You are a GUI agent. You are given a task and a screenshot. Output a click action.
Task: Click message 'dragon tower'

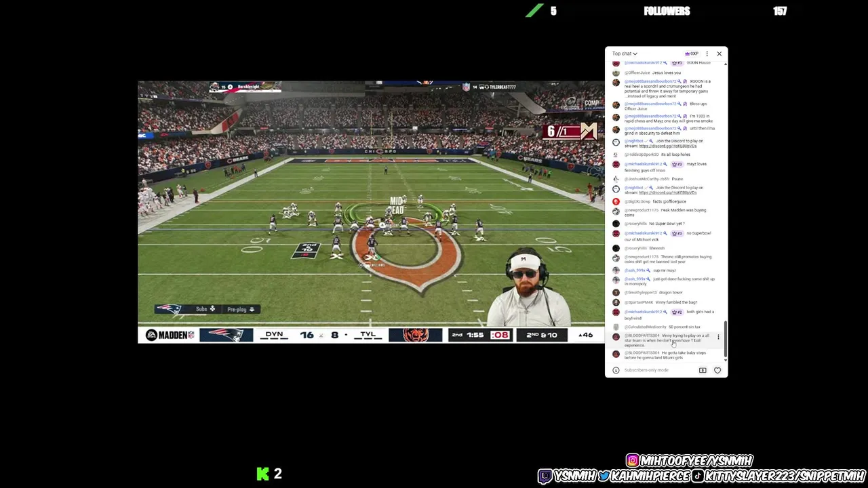coord(671,293)
